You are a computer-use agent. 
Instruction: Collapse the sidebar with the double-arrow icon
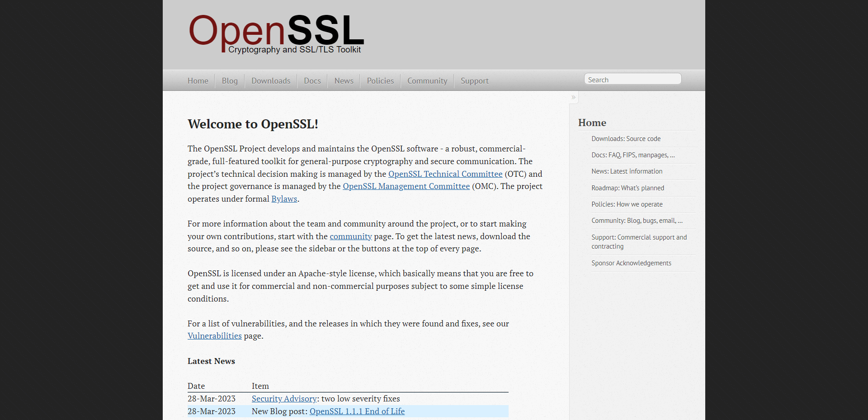pyautogui.click(x=573, y=97)
